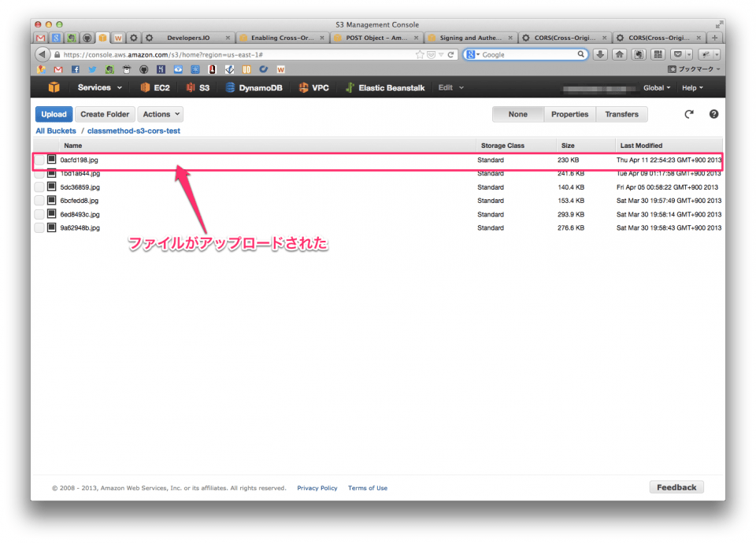This screenshot has height=543, width=756.
Task: Open the S3 console help question icon
Action: 713,114
